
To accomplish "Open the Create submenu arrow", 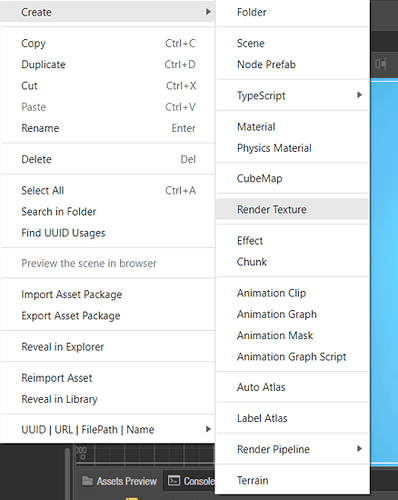I will tap(208, 12).
